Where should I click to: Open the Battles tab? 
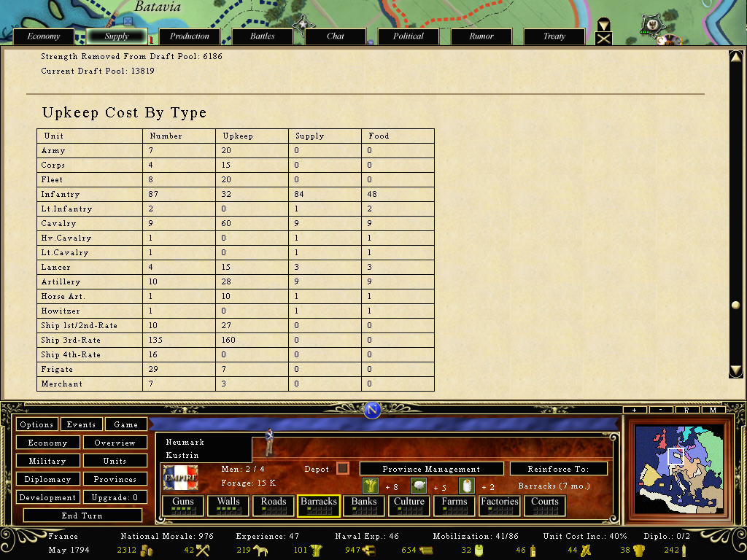pyautogui.click(x=263, y=36)
